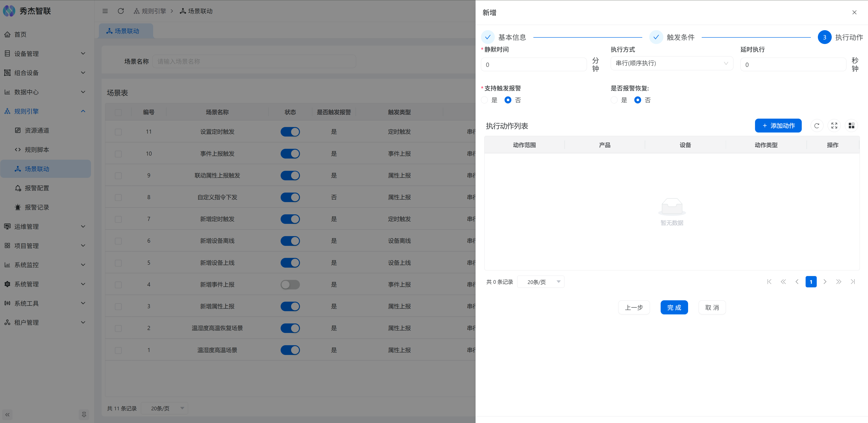This screenshot has height=423, width=868.
Task: Click double-left collapse icon at sidebar bottom
Action: 7,415
